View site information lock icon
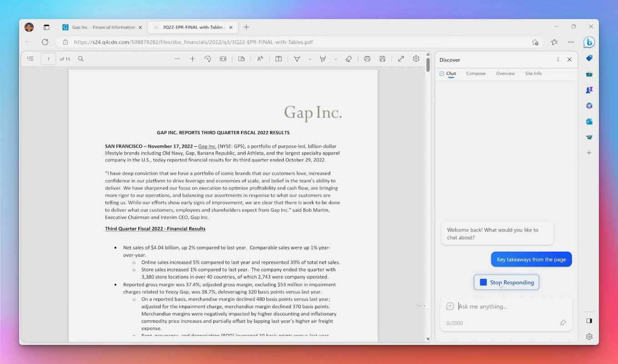This screenshot has width=618, height=364. pos(65,42)
